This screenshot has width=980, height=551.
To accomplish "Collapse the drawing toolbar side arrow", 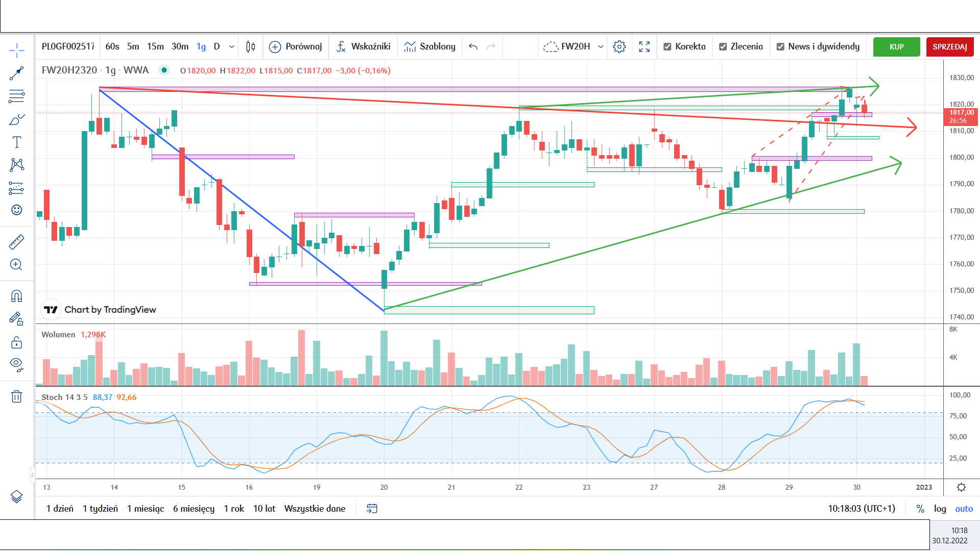I will tap(32, 475).
